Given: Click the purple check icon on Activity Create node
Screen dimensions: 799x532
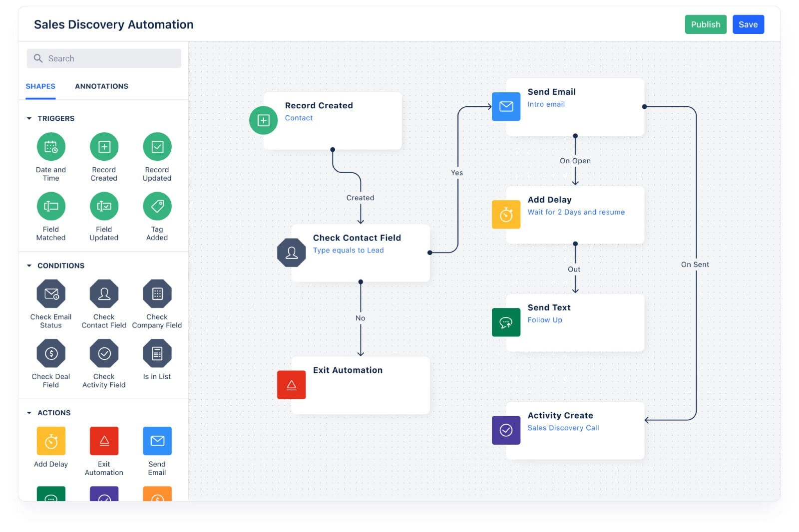Looking at the screenshot, I should [506, 430].
